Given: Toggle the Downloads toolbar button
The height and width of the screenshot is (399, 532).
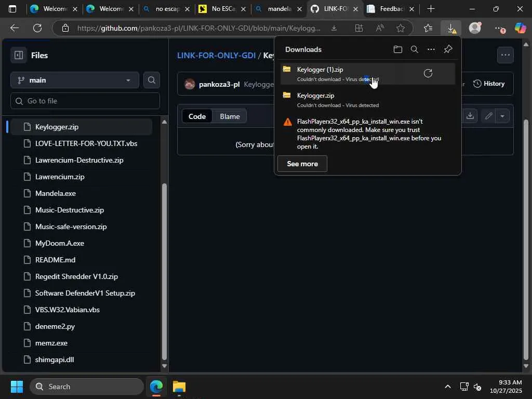Looking at the screenshot, I should point(451,28).
